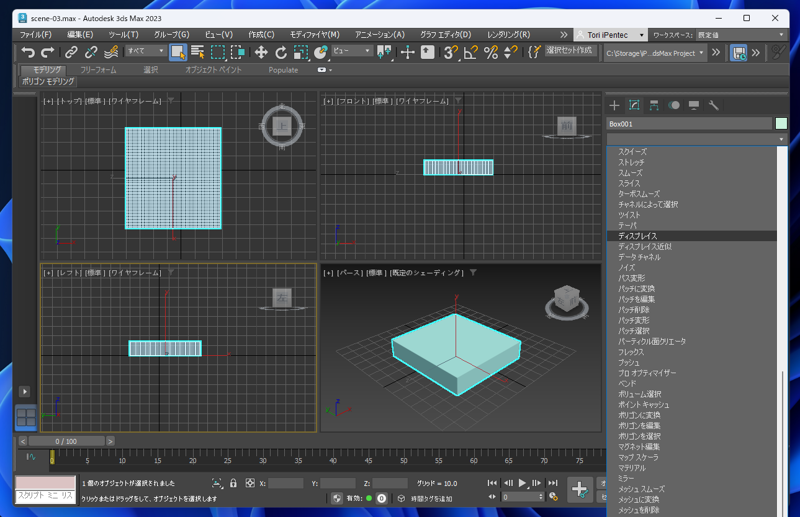Activate the Select Object tool
This screenshot has width=800, height=517.
pos(178,52)
